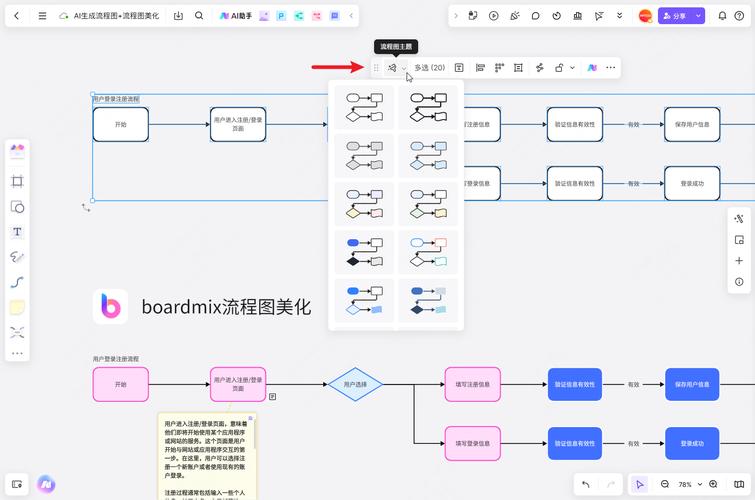The width and height of the screenshot is (755, 500).
Task: Select the navy and light blue theme
Action: 428,300
